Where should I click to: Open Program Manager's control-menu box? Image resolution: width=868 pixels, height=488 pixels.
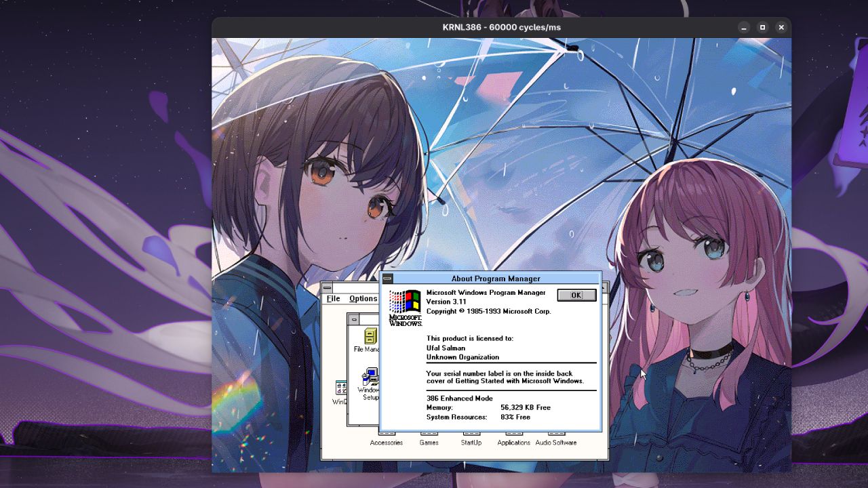point(328,288)
